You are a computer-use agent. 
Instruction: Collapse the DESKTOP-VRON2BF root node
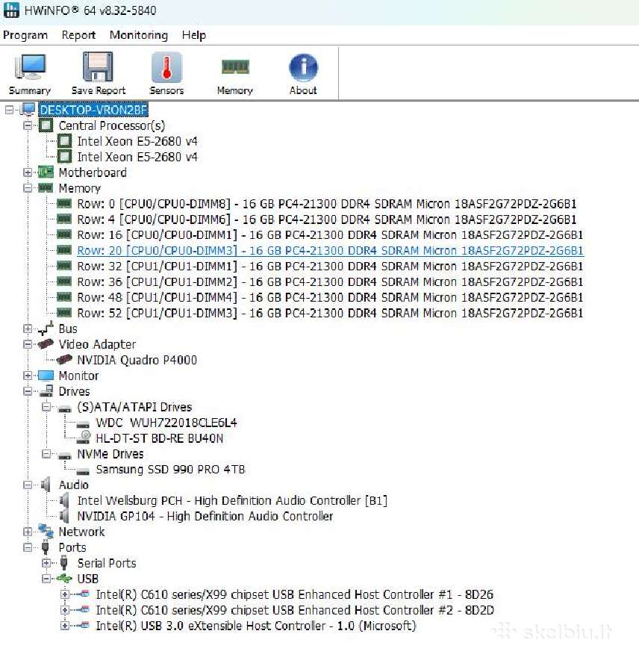pyautogui.click(x=9, y=110)
